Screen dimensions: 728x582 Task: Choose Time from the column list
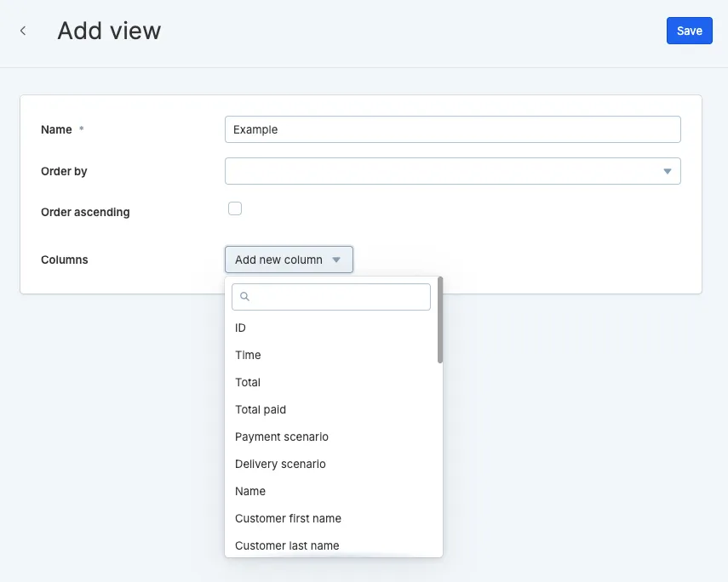coord(331,355)
